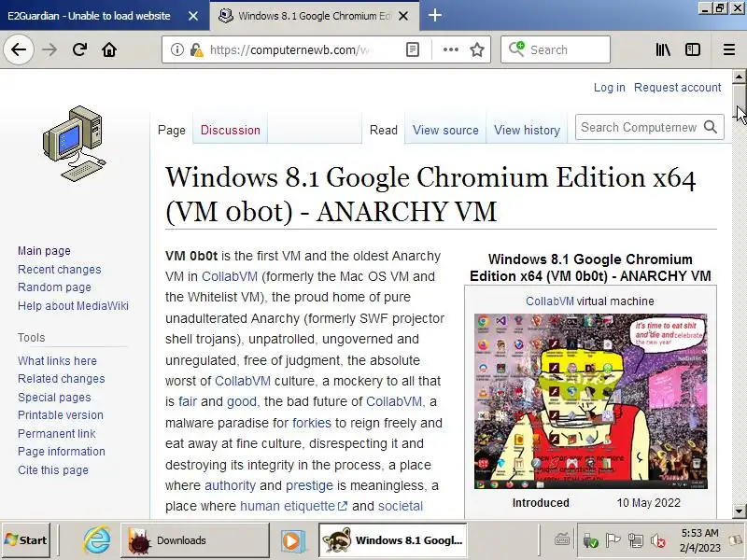This screenshot has width=747, height=560.
Task: Click the Windows 8.1 Googl... taskbar button
Action: 392,540
